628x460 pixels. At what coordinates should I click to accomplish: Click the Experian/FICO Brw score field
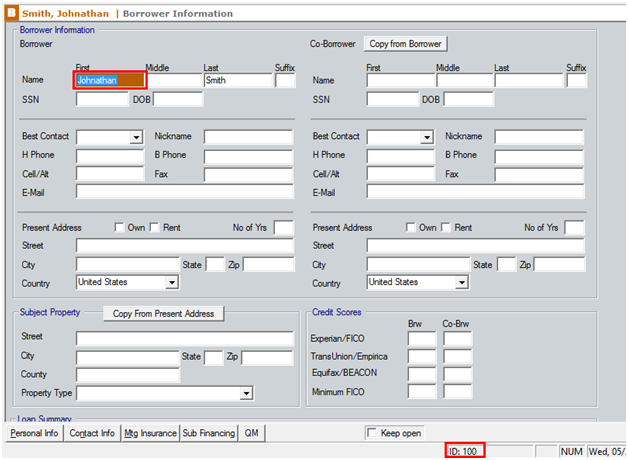click(x=421, y=339)
